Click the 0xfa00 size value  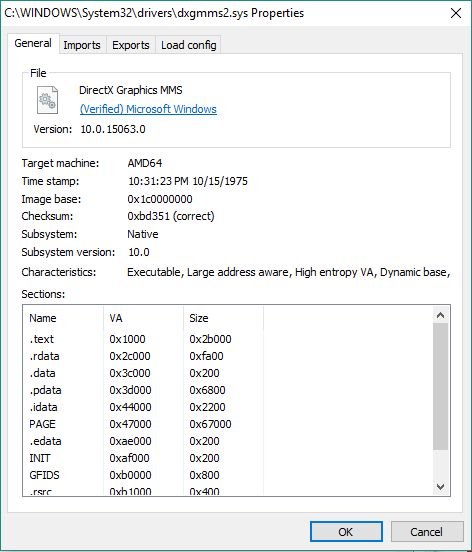(206, 356)
